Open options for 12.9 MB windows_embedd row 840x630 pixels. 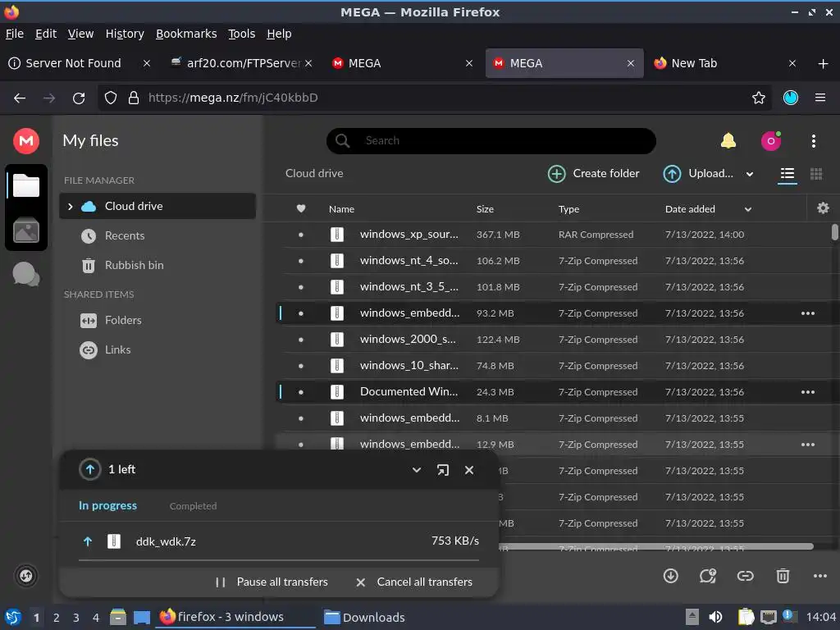click(808, 445)
